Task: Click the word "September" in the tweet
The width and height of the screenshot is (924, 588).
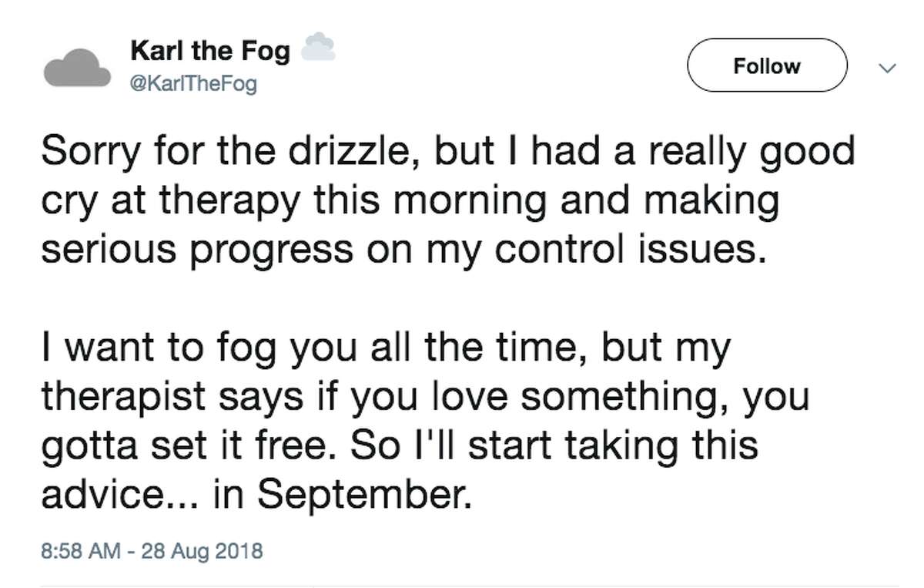Action: [360, 494]
